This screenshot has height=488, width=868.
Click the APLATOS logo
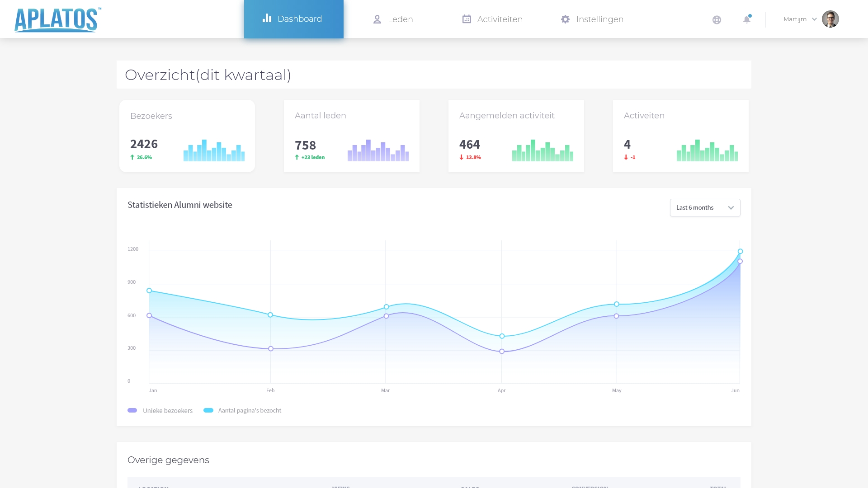pos(57,19)
